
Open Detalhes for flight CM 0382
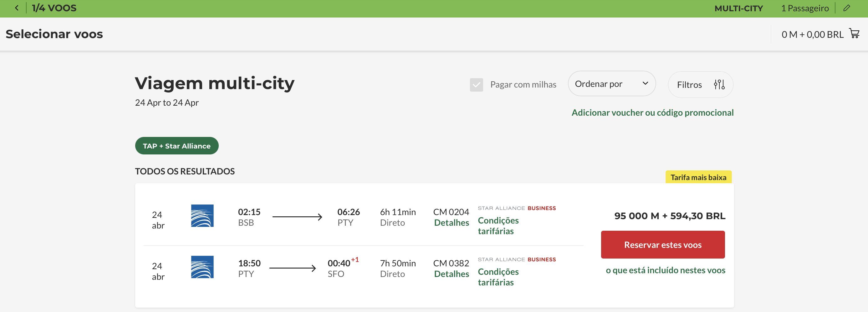(x=451, y=274)
